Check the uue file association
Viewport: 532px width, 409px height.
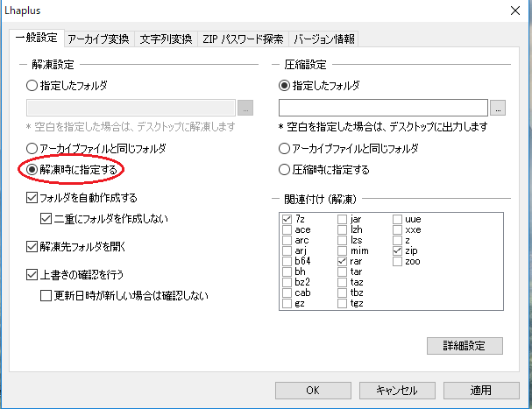pos(397,219)
